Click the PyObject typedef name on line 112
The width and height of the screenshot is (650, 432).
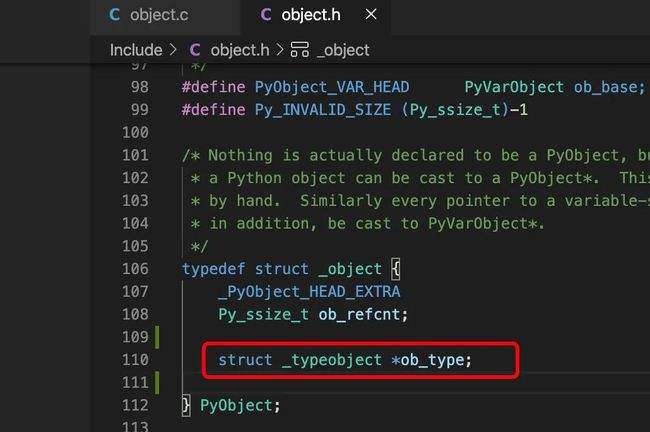(235, 405)
